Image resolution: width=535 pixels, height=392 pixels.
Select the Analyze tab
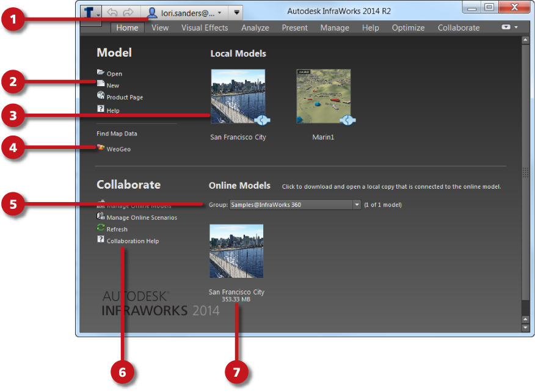(x=255, y=27)
